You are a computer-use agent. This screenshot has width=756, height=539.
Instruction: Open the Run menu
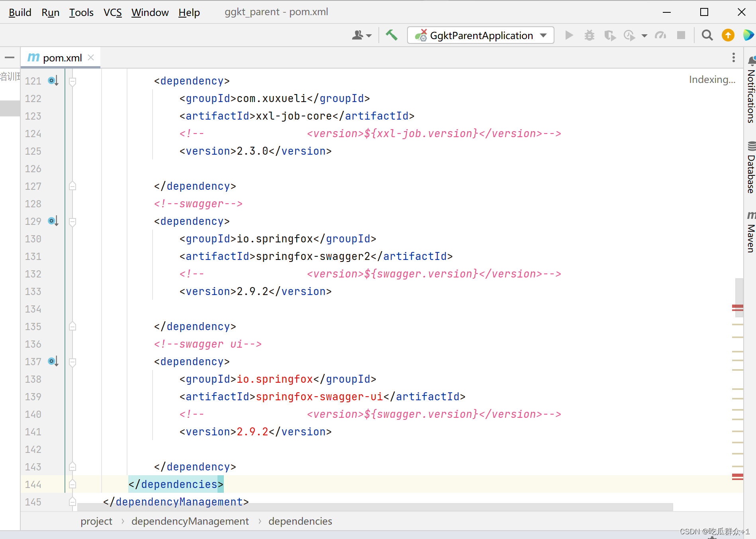point(51,12)
